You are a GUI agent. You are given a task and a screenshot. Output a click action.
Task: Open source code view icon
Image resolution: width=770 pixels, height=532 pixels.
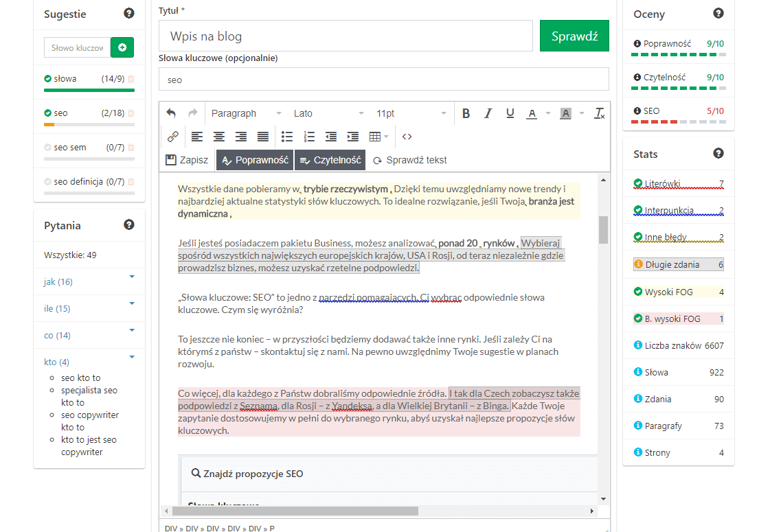407,137
